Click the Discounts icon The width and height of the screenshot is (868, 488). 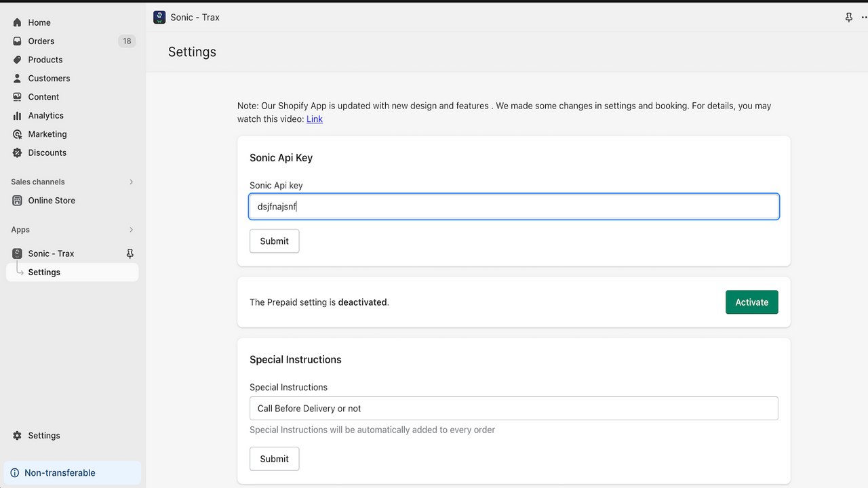pyautogui.click(x=17, y=152)
